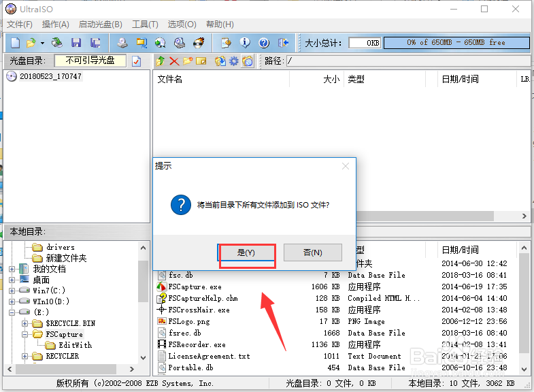Image resolution: width=534 pixels, height=392 pixels.
Task: Click the red X delete icon
Action: pyautogui.click(x=174, y=61)
